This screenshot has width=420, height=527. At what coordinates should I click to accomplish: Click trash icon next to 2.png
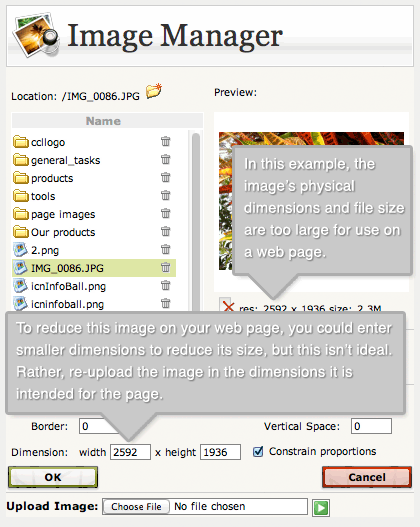[x=165, y=249]
